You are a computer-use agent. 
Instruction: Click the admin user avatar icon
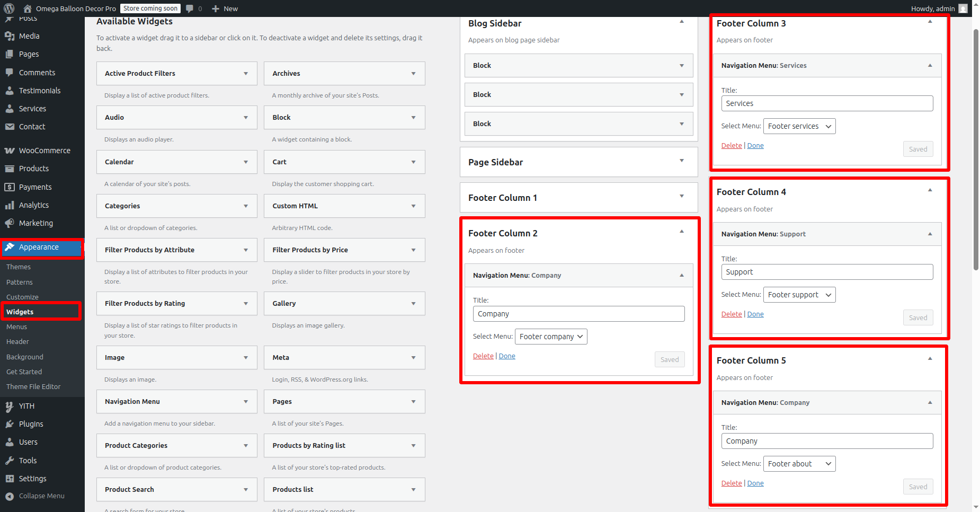pos(963,8)
